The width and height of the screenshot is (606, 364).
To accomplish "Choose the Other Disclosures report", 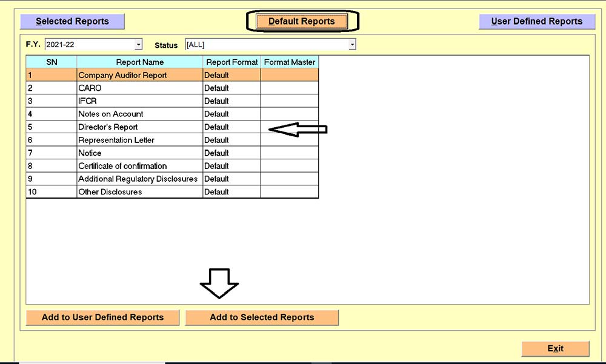I will [139, 192].
